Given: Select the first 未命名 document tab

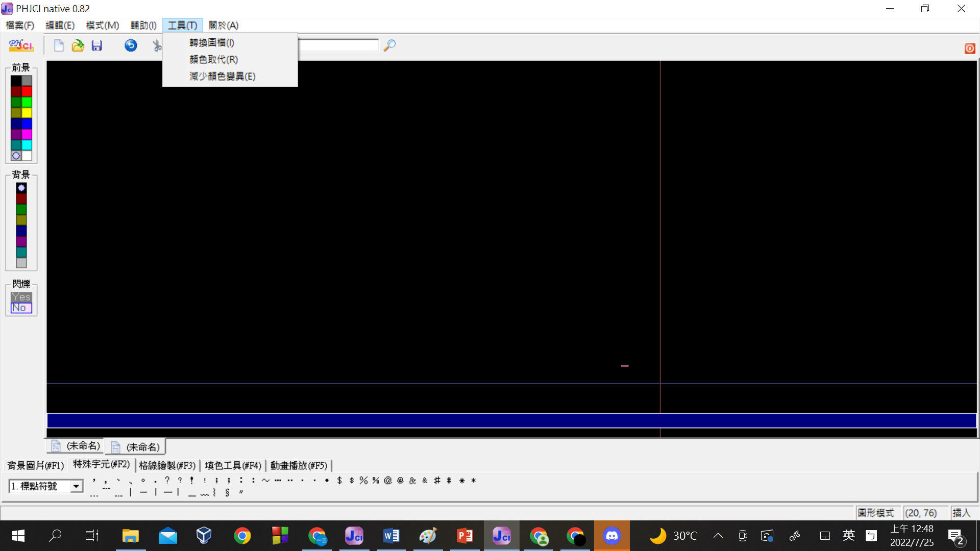Looking at the screenshot, I should pyautogui.click(x=77, y=446).
